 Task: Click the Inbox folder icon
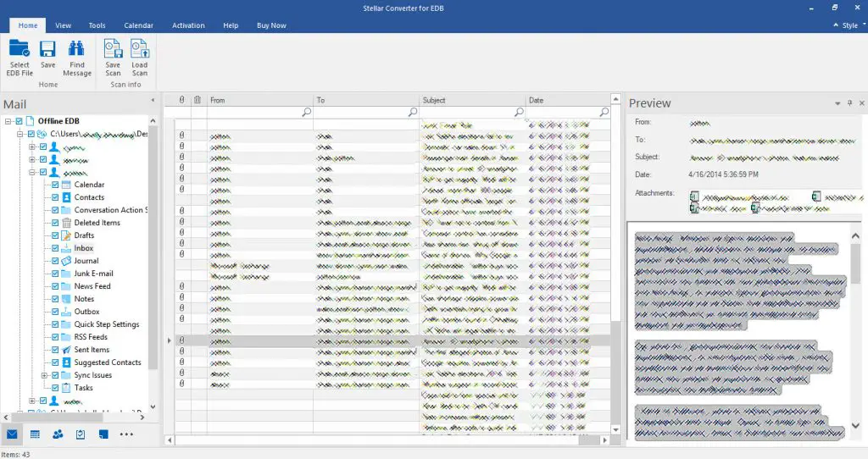(66, 248)
